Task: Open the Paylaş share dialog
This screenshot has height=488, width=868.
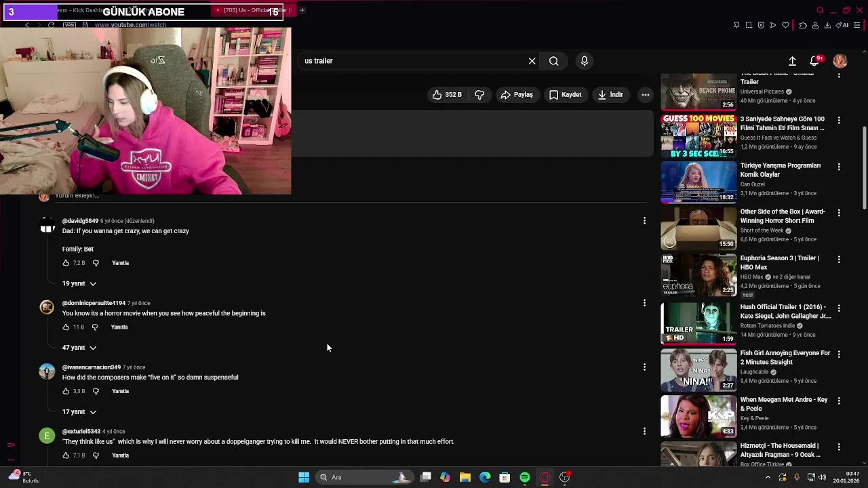Action: coord(517,95)
